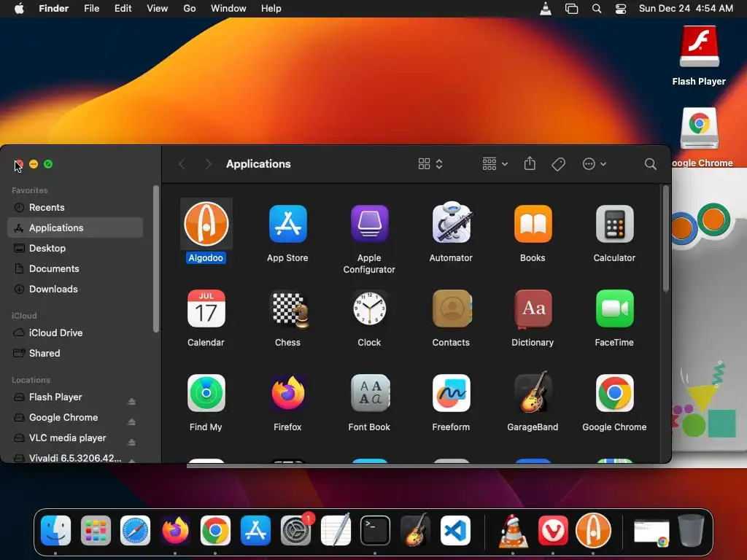Open Recents in the sidebar
Viewport: 747px width, 560px height.
pos(75,207)
